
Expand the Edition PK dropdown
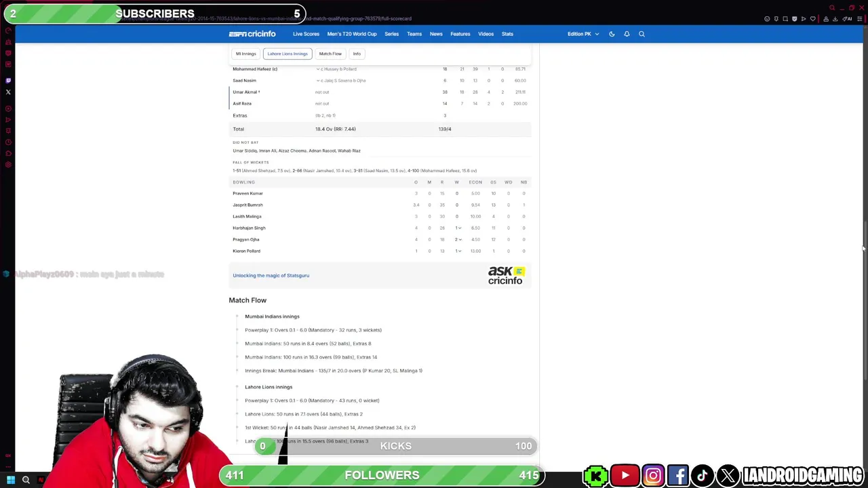tap(583, 34)
